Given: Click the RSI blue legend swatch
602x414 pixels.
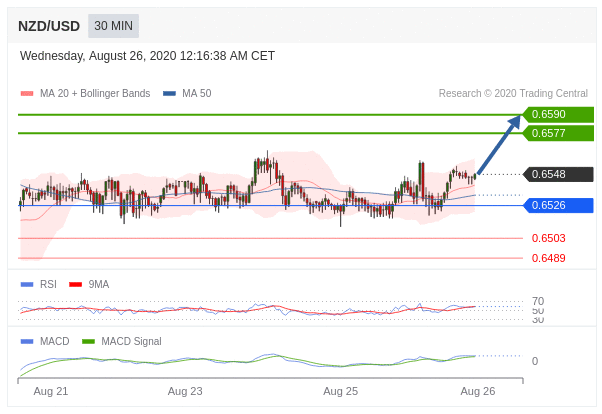Looking at the screenshot, I should (x=27, y=284).
